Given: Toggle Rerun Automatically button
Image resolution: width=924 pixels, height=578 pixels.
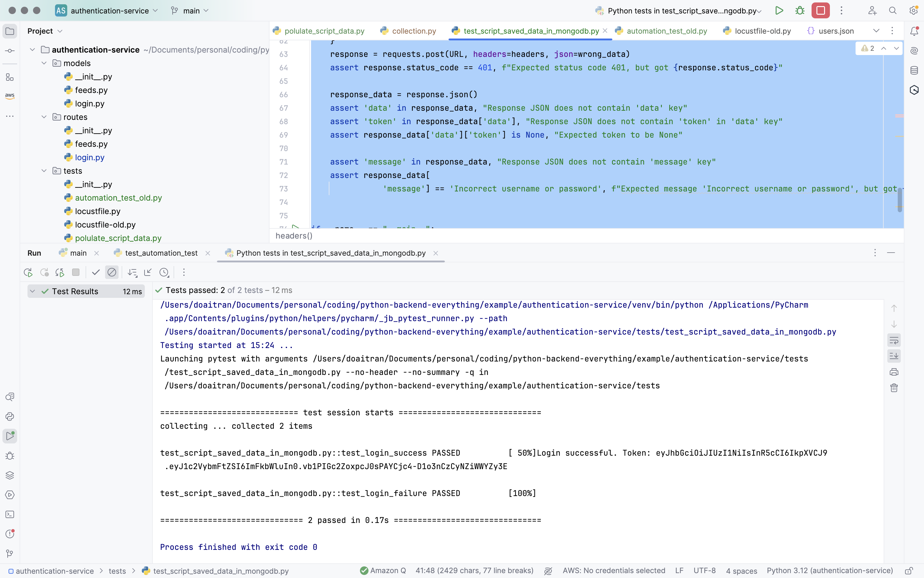Looking at the screenshot, I should pos(60,272).
